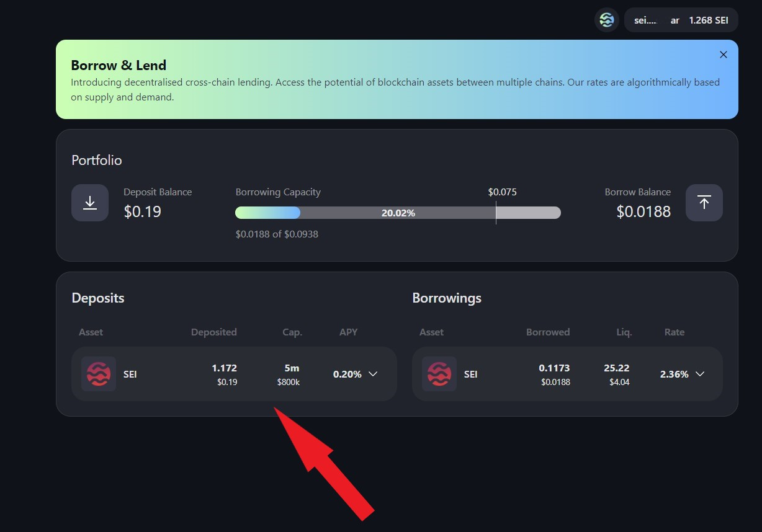
Task: Click the Deposited column header
Action: click(213, 332)
